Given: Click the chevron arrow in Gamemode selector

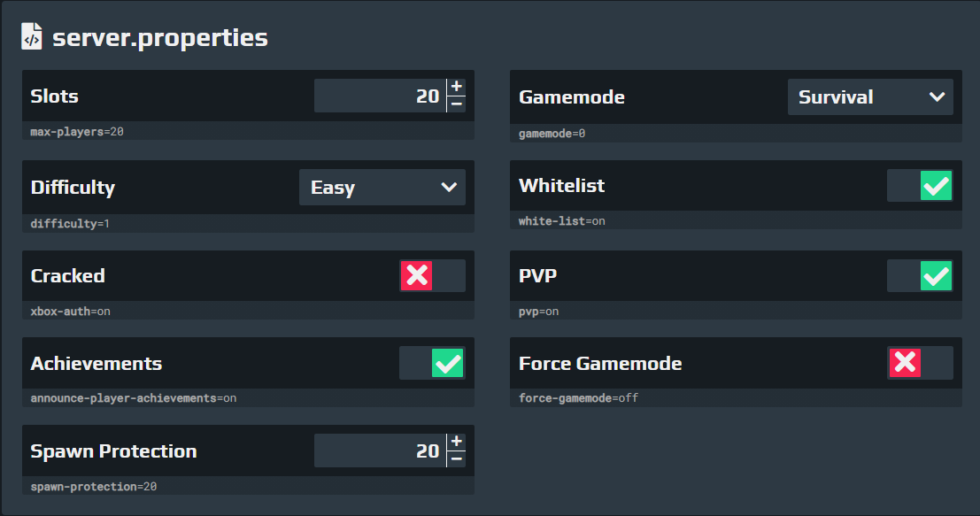Looking at the screenshot, I should (x=937, y=96).
